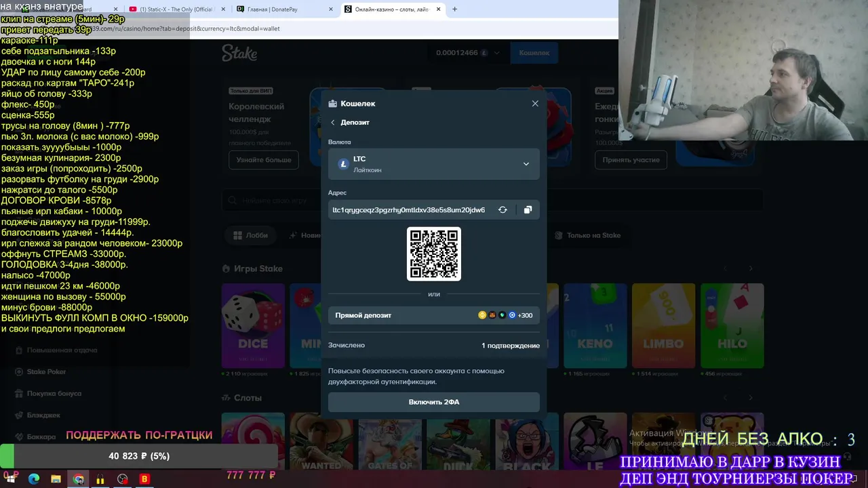The width and height of the screenshot is (868, 488).
Task: Open the yellow headphones app in taskbar
Action: click(100, 479)
